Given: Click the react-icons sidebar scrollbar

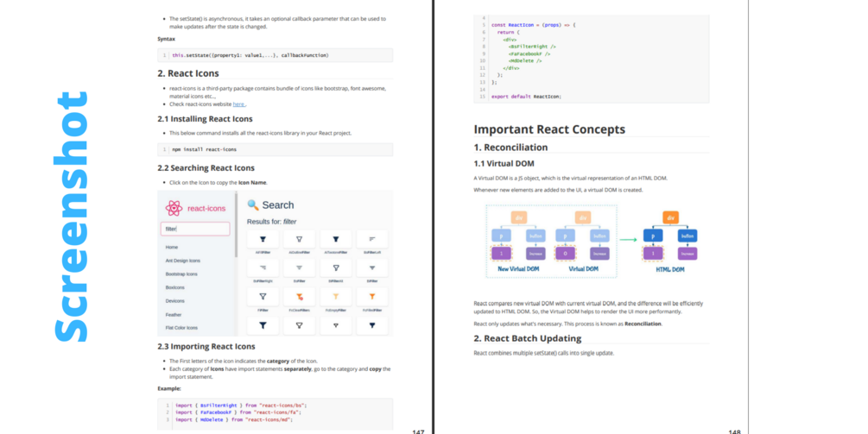Looking at the screenshot, I should coord(237,224).
